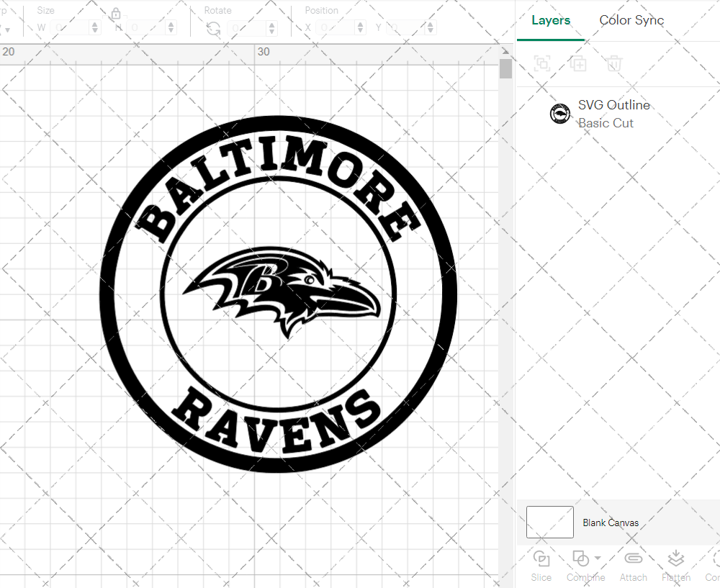Image resolution: width=720 pixels, height=588 pixels.
Task: Open the Basic Cut operation selector
Action: (607, 123)
